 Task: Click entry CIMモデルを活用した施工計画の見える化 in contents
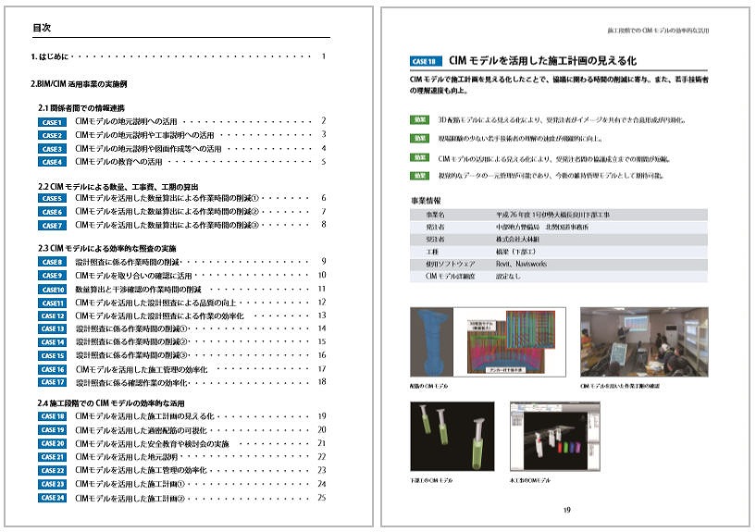(144, 416)
